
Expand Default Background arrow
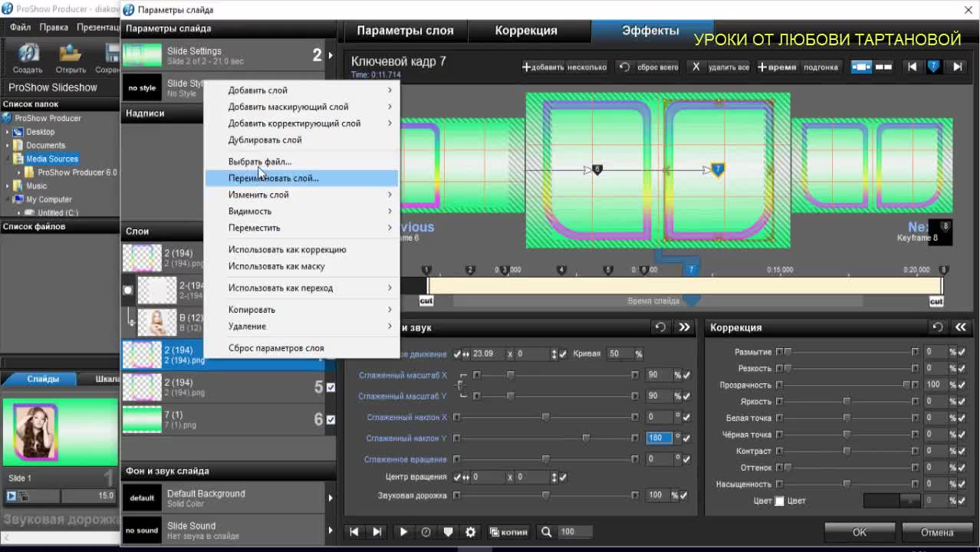click(331, 498)
